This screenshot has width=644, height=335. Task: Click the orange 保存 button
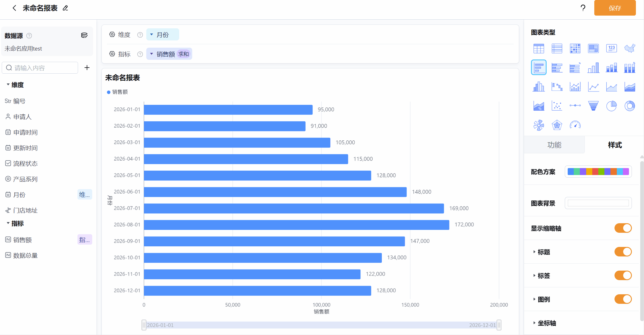(615, 8)
